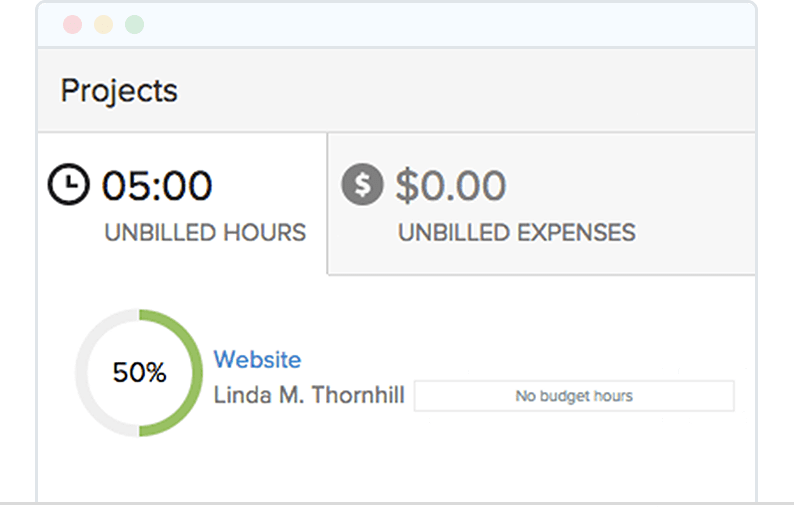Click the red window close dot
This screenshot has width=794, height=507.
72,25
